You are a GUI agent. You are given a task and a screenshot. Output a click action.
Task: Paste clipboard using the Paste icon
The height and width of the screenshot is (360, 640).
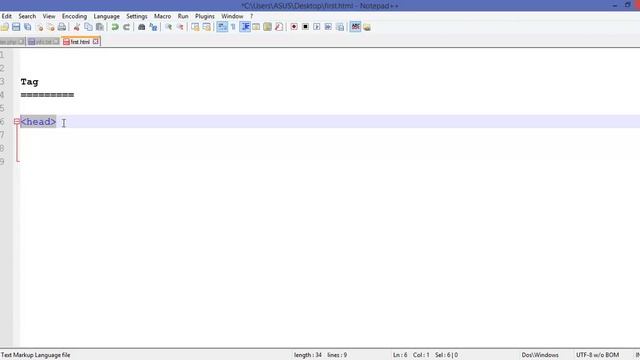point(100,27)
